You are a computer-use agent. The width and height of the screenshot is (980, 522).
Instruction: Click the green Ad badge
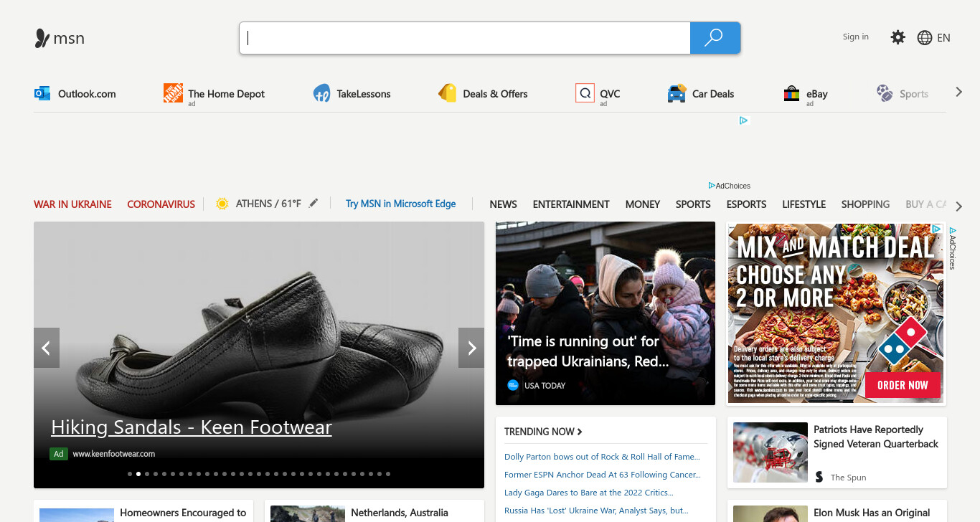[59, 454]
